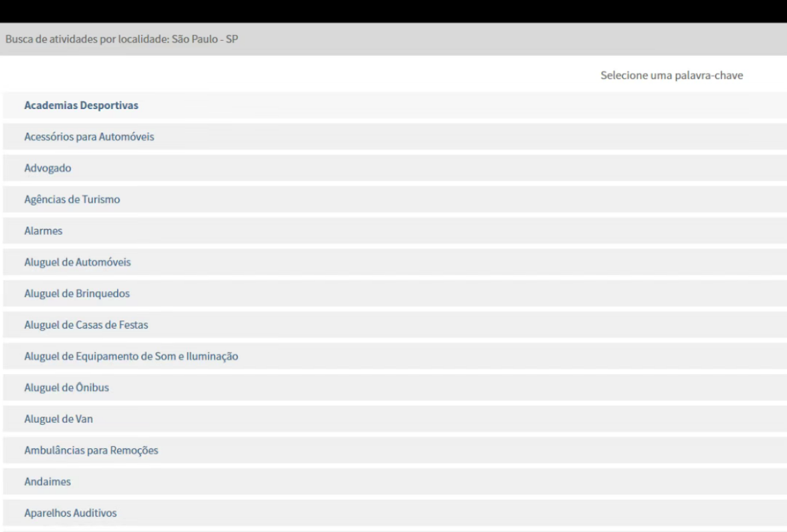Open the 'Selecione uma palavra-chave' selector
The height and width of the screenshot is (532, 787).
(x=671, y=76)
